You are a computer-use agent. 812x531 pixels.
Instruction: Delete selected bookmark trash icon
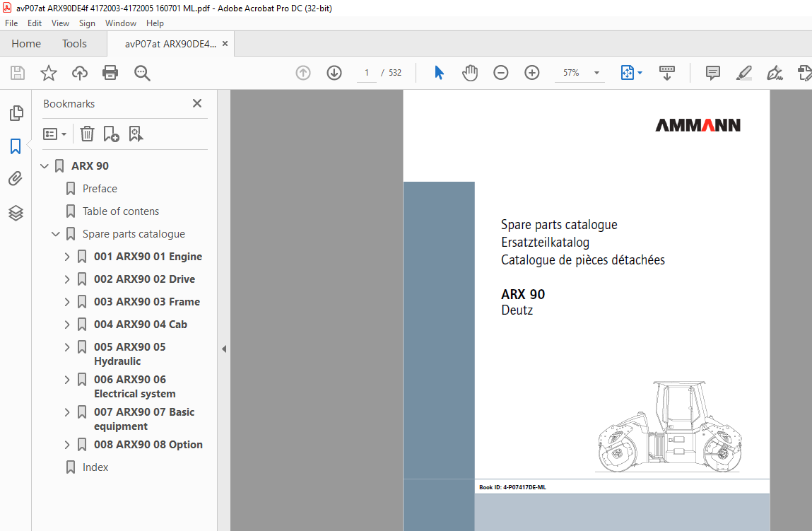click(x=87, y=134)
